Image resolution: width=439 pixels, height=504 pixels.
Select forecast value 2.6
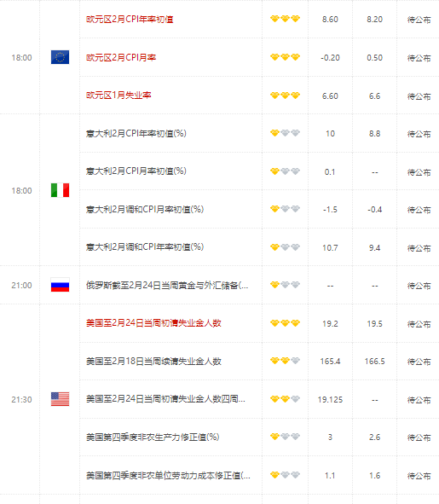pos(375,437)
